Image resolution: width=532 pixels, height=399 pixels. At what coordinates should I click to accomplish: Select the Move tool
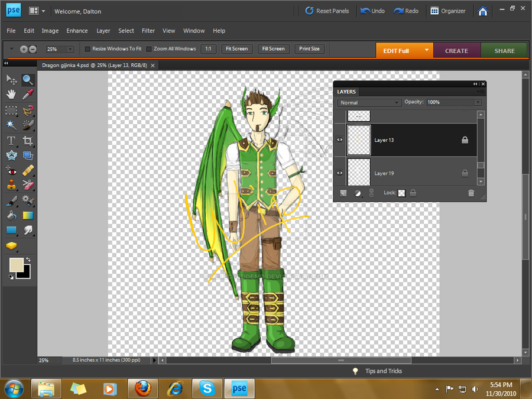tap(11, 80)
